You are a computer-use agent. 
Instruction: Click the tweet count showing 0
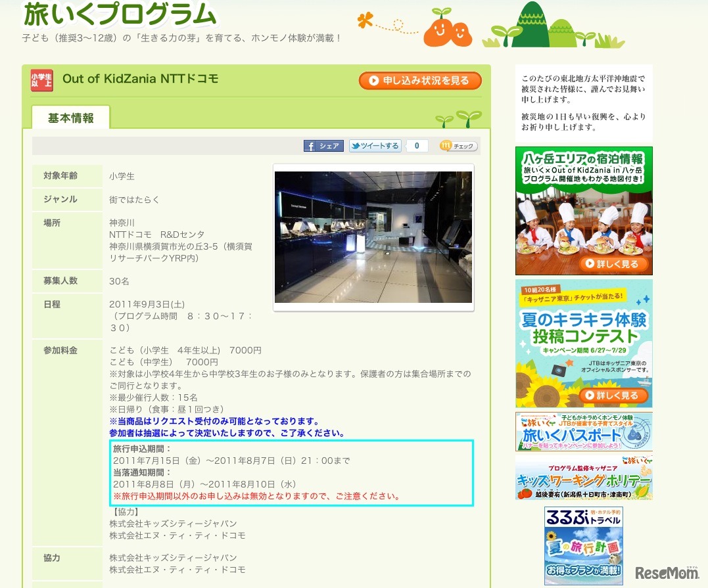pyautogui.click(x=415, y=146)
